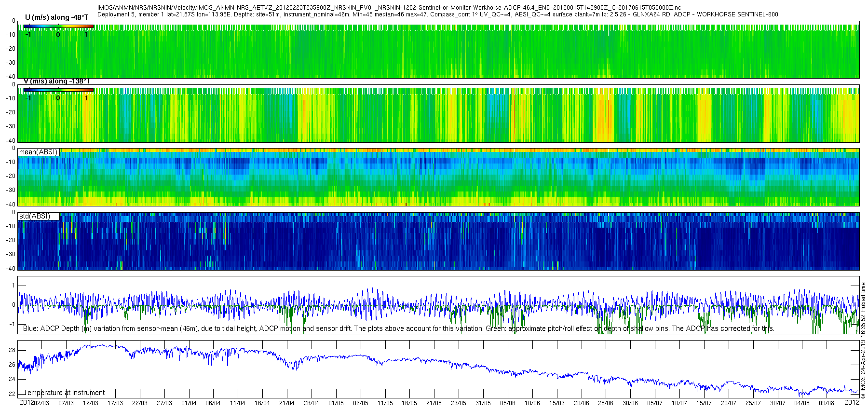Image resolution: width=868 pixels, height=410 pixels.
Task: Click the blue ADCP Depth variation caption
Action: click(398, 328)
